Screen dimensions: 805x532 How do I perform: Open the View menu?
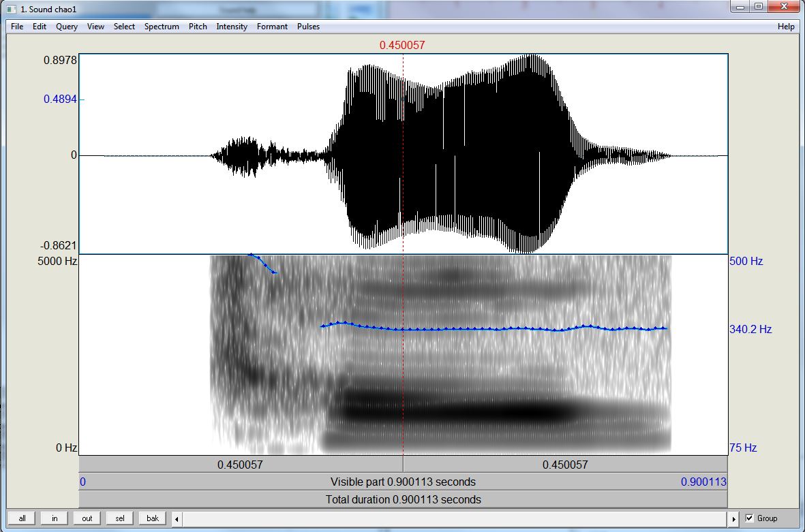(95, 27)
